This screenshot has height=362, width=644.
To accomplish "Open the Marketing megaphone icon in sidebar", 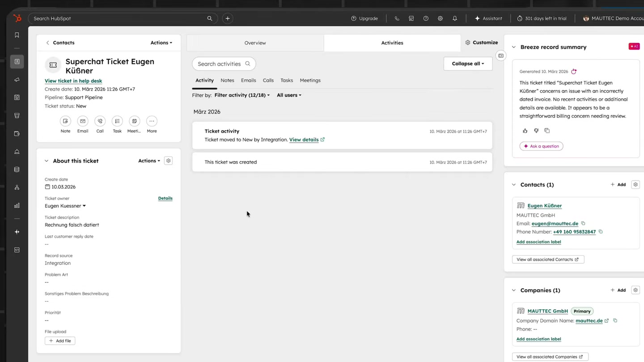I will [17, 80].
